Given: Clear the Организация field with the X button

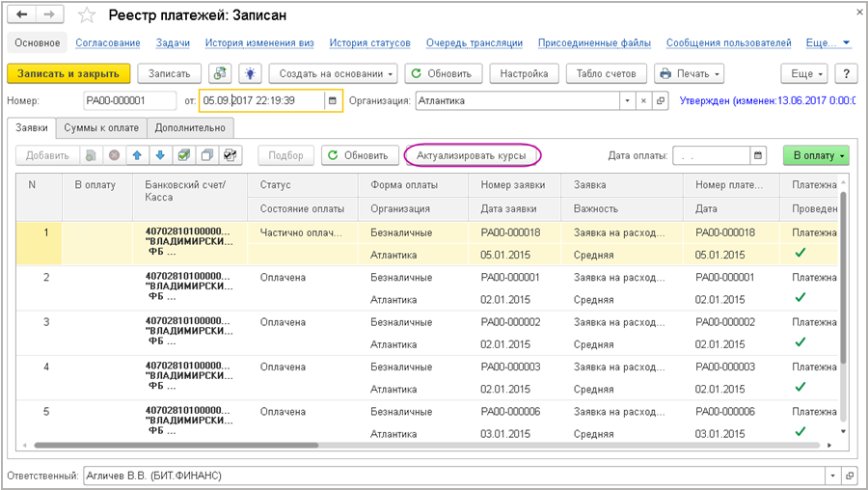Looking at the screenshot, I should [x=644, y=100].
